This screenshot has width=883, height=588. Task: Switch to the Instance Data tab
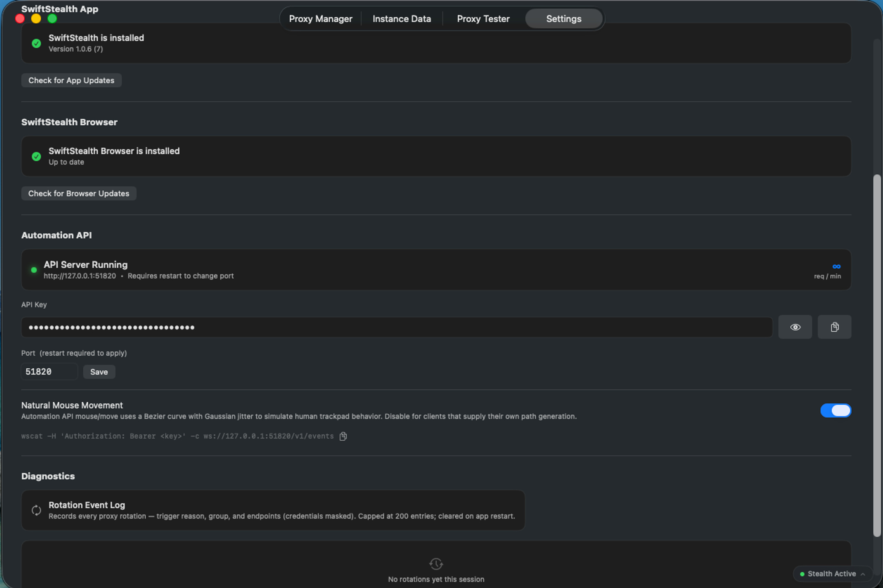pos(402,19)
